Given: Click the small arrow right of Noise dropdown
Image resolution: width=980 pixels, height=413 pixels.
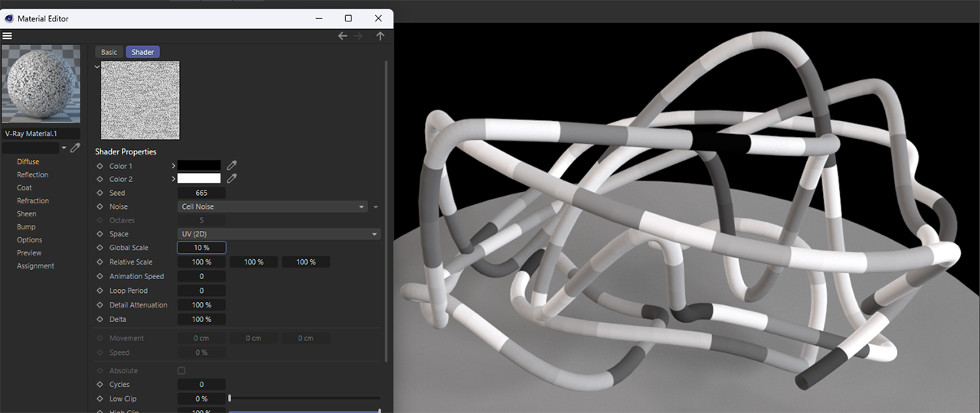Looking at the screenshot, I should click(376, 206).
